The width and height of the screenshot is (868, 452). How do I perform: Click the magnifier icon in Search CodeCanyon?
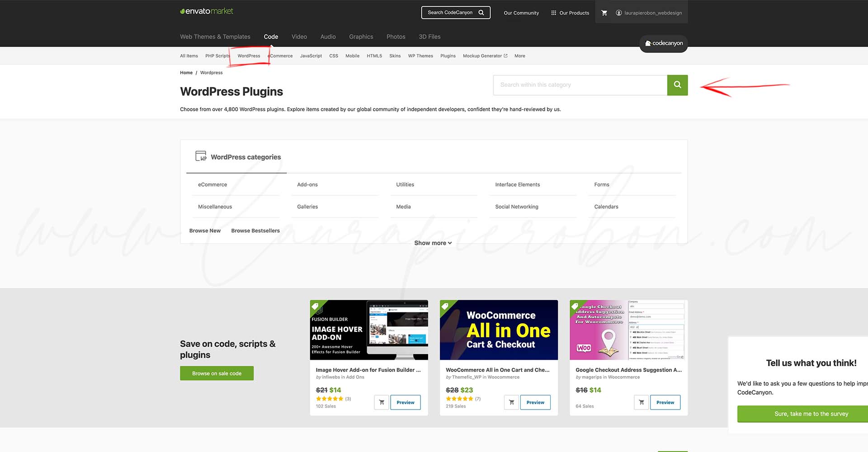click(x=481, y=13)
